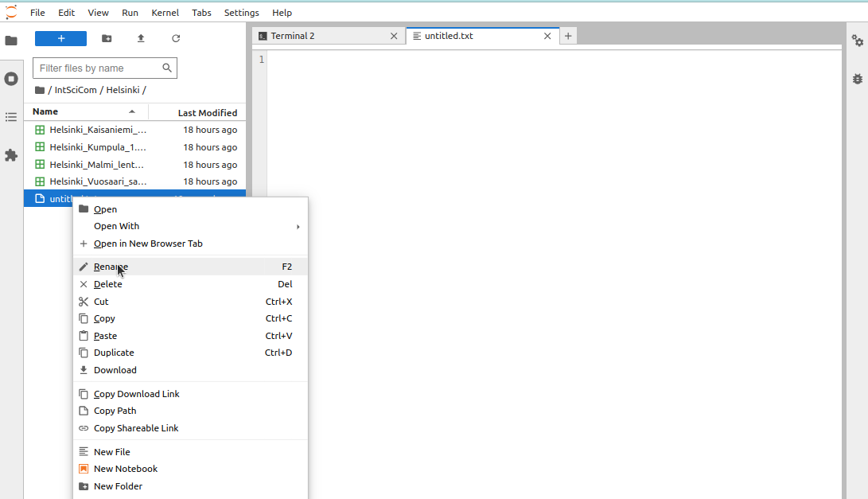The image size is (868, 499).
Task: Select Copy Path in the context menu
Action: click(x=190, y=411)
